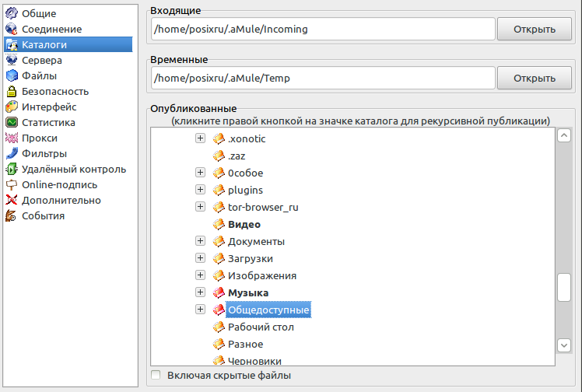Expand the tor-browser_ru folder node
The width and height of the screenshot is (582, 392).
pyautogui.click(x=200, y=207)
